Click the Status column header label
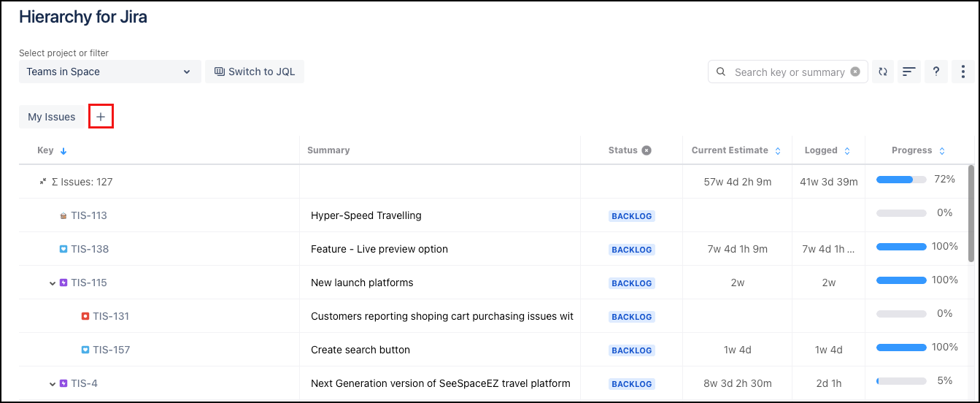980x403 pixels. click(623, 150)
